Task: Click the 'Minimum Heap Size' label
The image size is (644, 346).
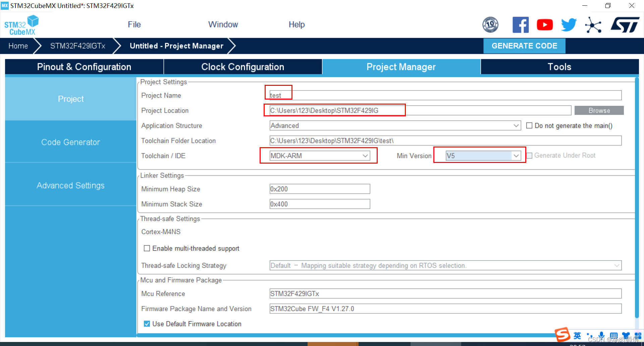Action: tap(171, 189)
